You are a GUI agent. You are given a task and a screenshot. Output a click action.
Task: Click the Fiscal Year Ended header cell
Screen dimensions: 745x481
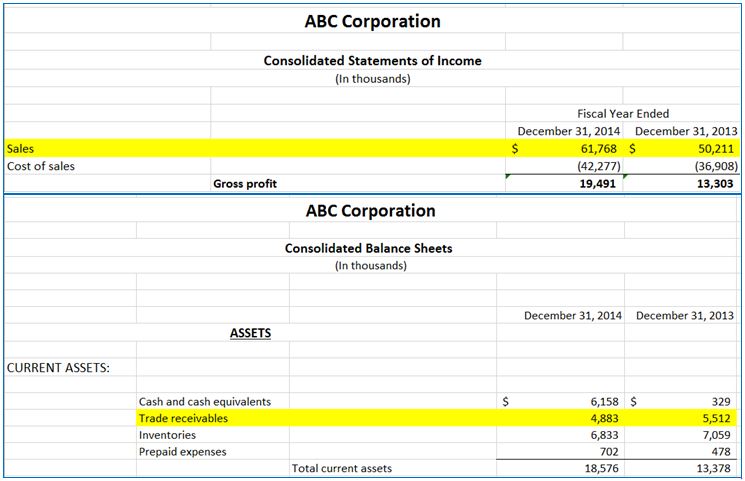[x=623, y=114]
